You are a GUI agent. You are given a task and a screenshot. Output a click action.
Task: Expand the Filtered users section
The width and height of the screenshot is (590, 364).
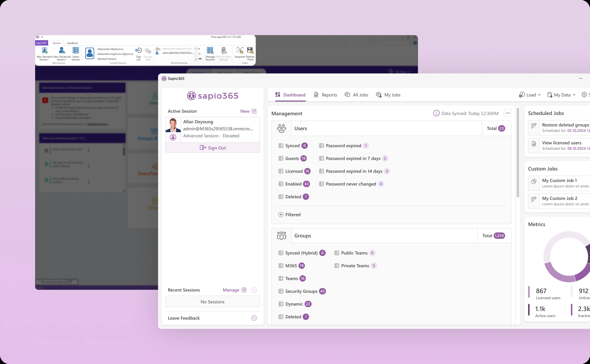tap(281, 215)
